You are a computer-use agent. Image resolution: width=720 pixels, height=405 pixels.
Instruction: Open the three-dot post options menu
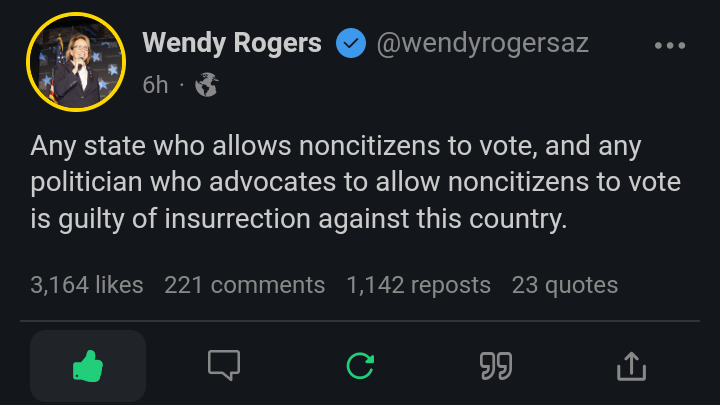[x=669, y=45]
